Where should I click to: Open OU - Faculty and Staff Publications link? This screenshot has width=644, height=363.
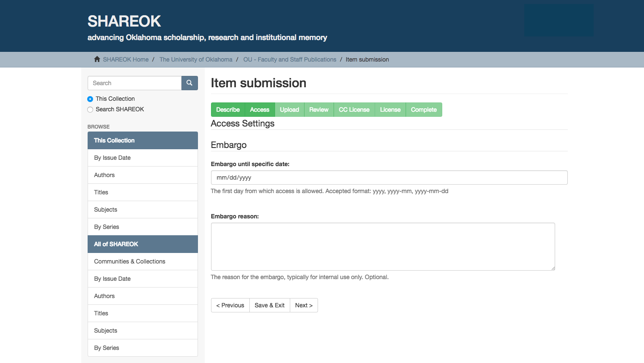pos(290,59)
